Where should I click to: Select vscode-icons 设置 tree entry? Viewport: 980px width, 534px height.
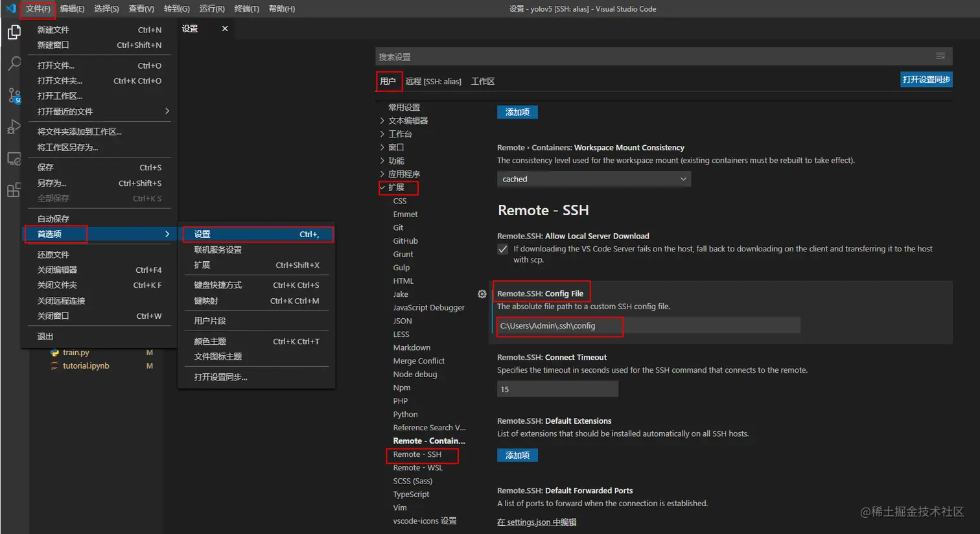coord(425,521)
